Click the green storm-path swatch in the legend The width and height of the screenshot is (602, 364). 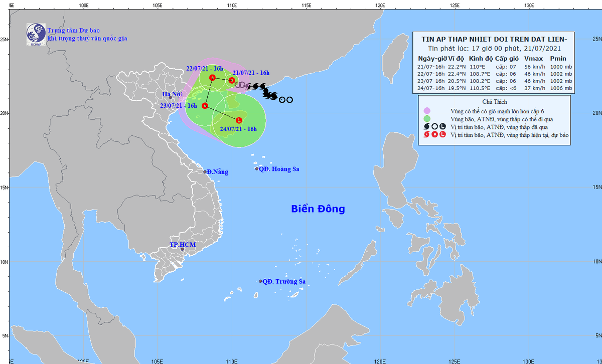click(x=427, y=119)
